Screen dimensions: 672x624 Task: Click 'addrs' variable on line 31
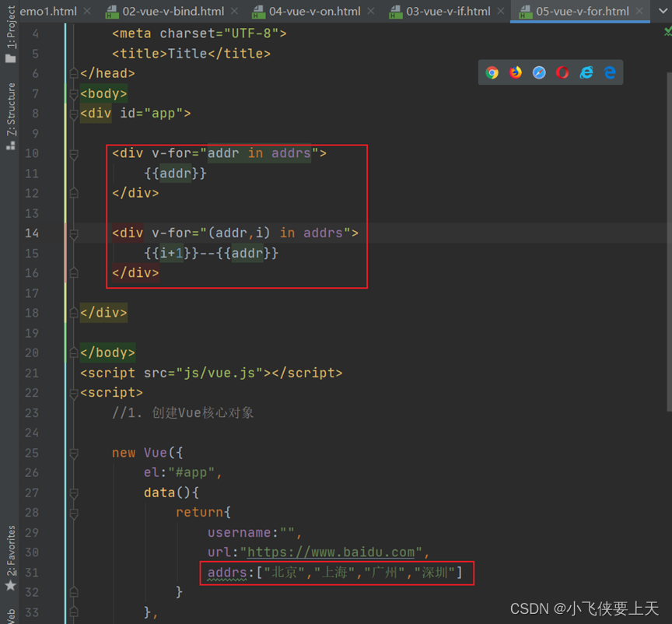[227, 573]
